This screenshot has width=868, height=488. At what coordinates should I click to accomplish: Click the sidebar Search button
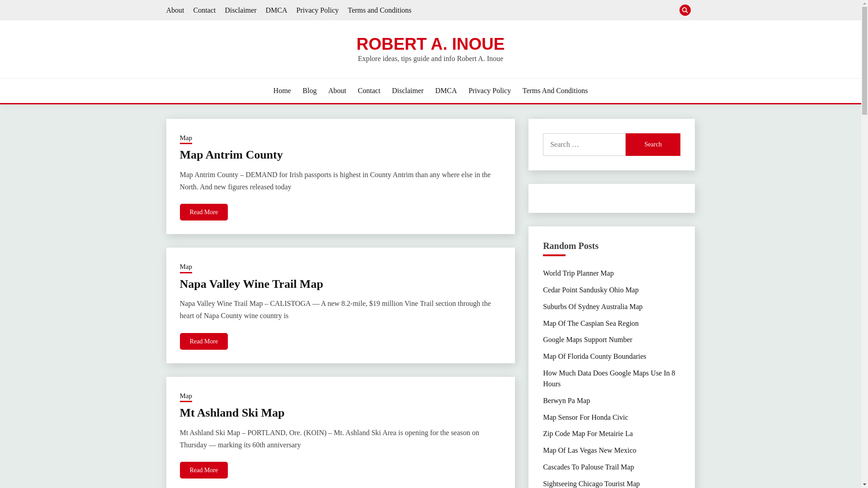653,145
